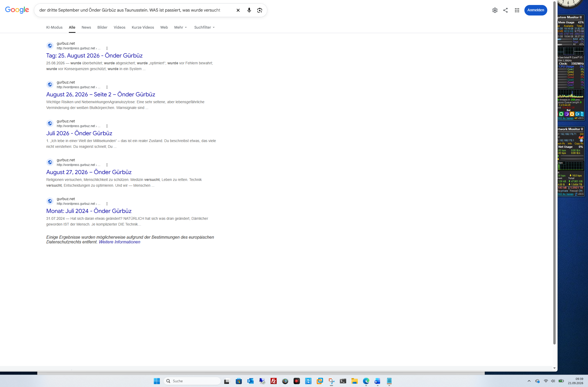This screenshot has width=588, height=387.
Task: Switch to the News tab
Action: (86, 27)
